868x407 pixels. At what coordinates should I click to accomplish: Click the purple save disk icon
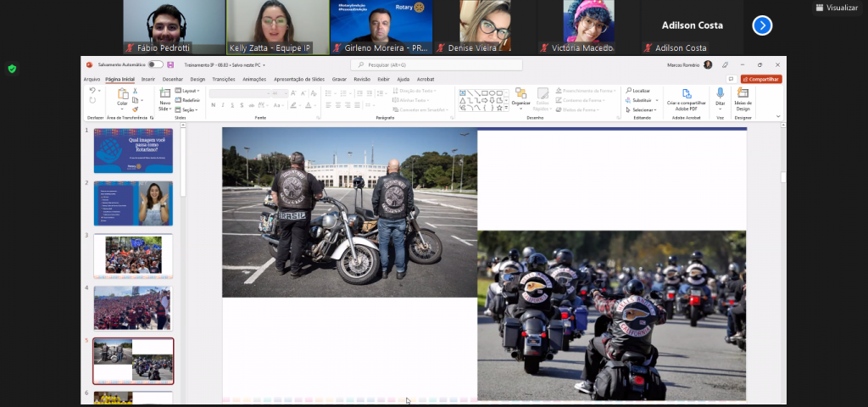tap(170, 64)
